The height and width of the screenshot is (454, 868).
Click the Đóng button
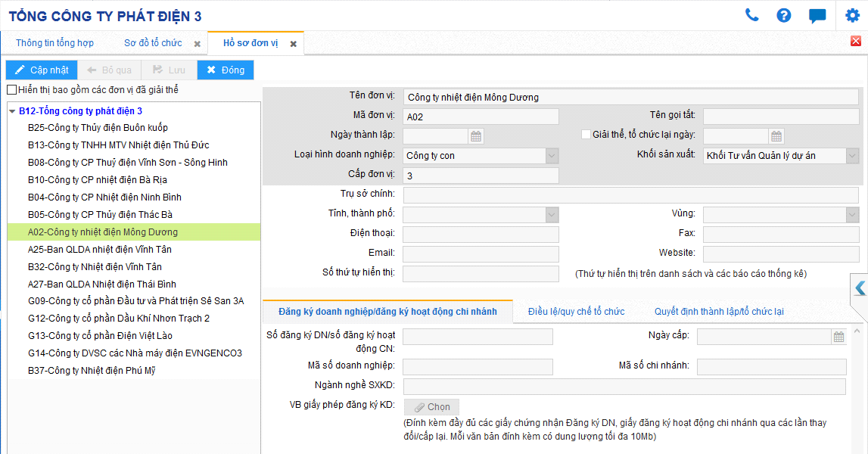(226, 70)
